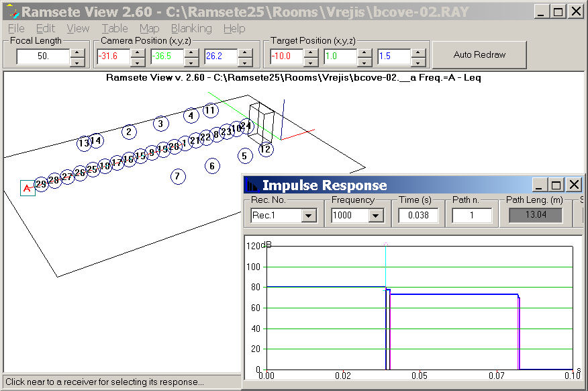588x391 pixels.
Task: Increase Target Position y value
Action: click(x=364, y=52)
